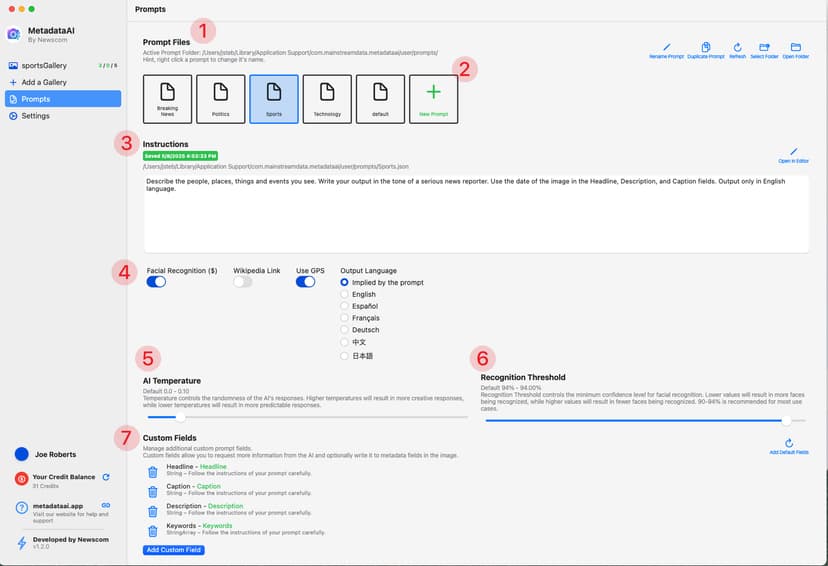Adjust the AI Temperature slider
The image size is (828, 566).
tap(180, 417)
